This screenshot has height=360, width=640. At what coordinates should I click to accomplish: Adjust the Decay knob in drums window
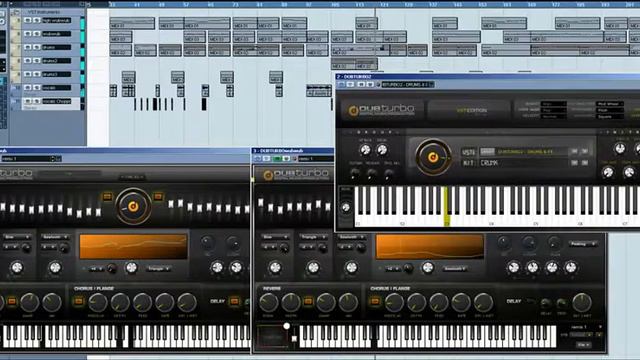click(x=382, y=150)
